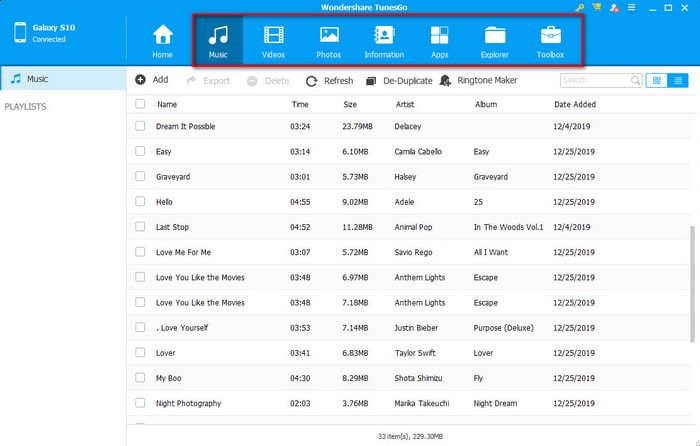Click the shopping cart icon
The image size is (700, 446).
(x=596, y=7)
